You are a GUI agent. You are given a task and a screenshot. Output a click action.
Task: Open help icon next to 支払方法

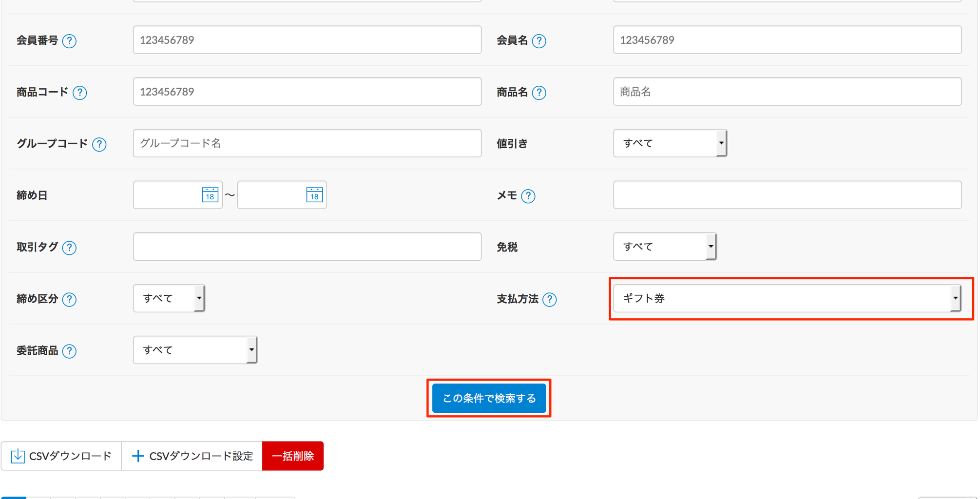[x=550, y=299]
